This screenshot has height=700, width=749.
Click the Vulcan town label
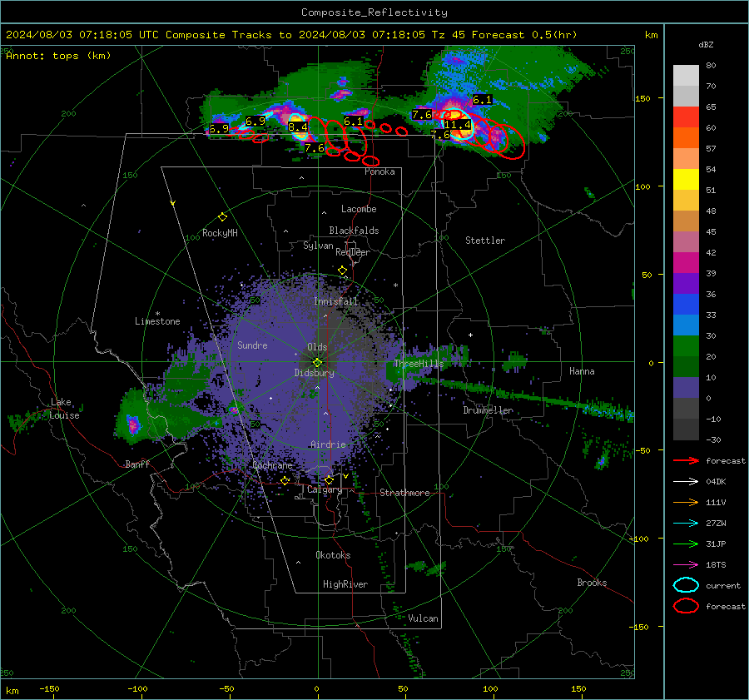[x=423, y=618]
